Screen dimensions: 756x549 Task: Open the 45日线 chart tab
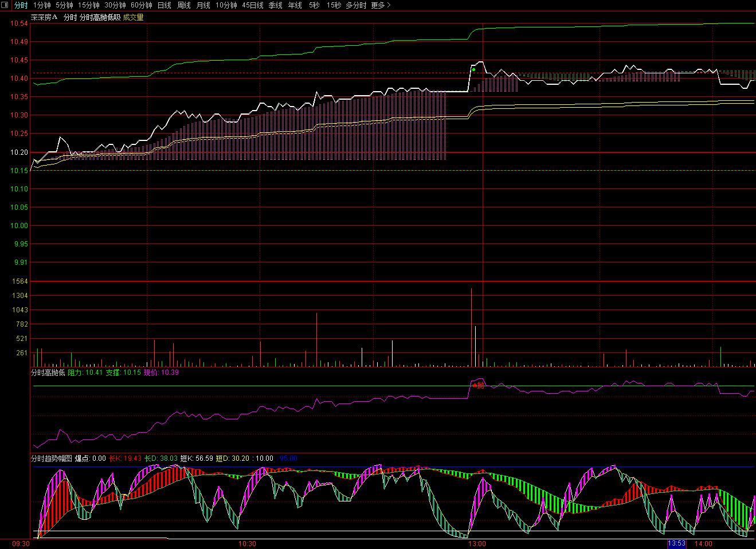coord(253,5)
